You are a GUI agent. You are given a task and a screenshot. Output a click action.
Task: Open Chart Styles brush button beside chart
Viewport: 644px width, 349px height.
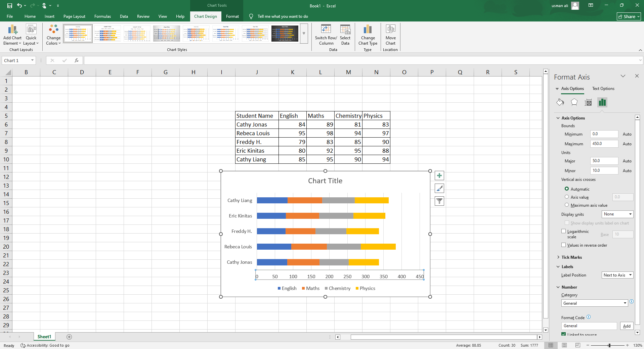[439, 188]
